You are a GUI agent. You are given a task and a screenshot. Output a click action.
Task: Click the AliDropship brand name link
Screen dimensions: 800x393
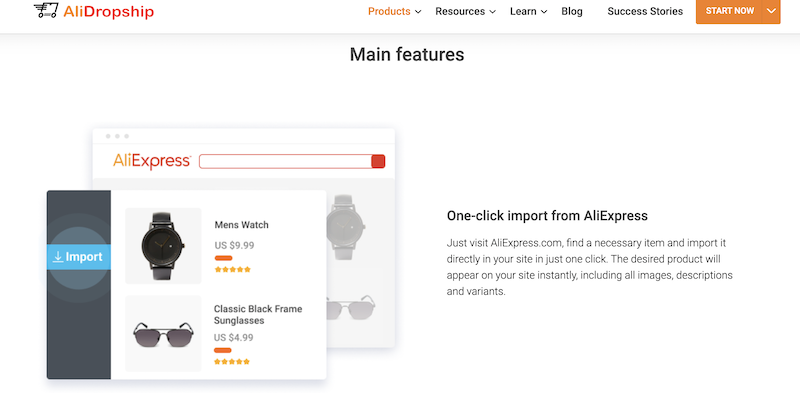[109, 12]
